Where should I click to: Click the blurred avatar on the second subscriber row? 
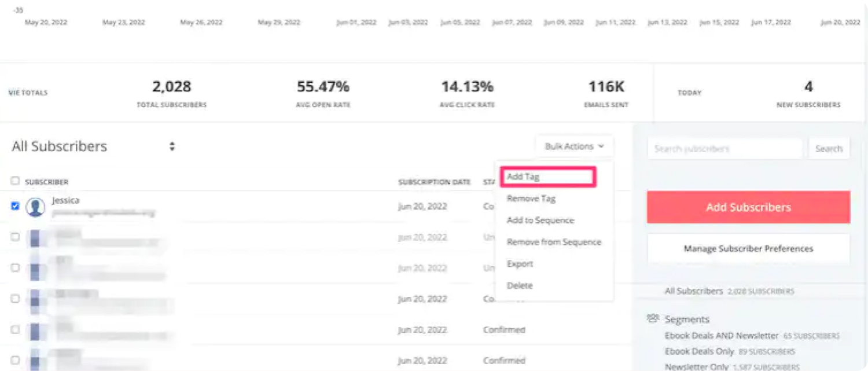[x=36, y=237]
